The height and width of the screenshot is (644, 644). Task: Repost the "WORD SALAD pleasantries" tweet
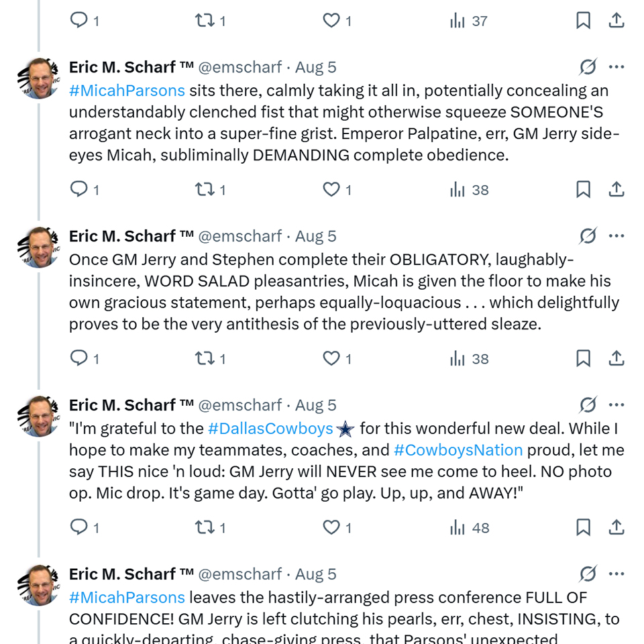coord(204,358)
